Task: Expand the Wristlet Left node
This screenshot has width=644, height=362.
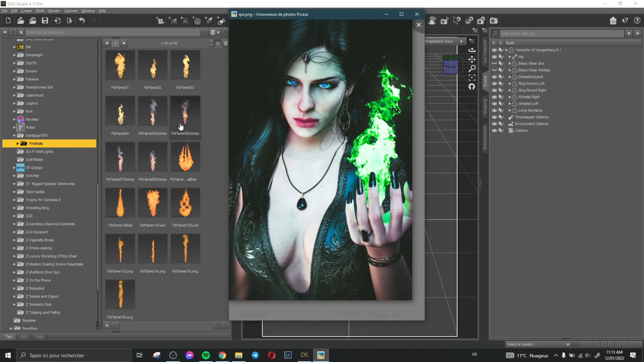Action: click(x=509, y=104)
